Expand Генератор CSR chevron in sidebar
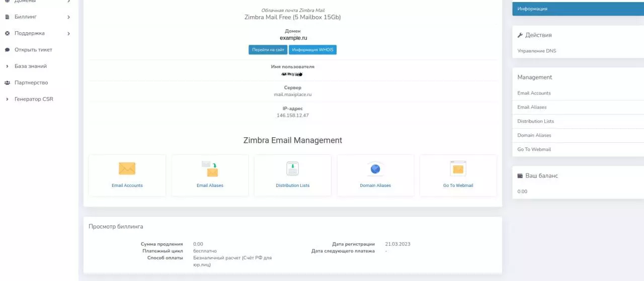Viewport: 644px width, 281px height. pos(7,99)
